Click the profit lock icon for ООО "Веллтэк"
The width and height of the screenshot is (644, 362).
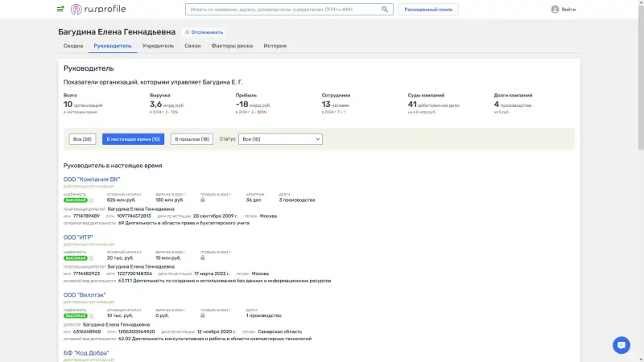pyautogui.click(x=203, y=315)
